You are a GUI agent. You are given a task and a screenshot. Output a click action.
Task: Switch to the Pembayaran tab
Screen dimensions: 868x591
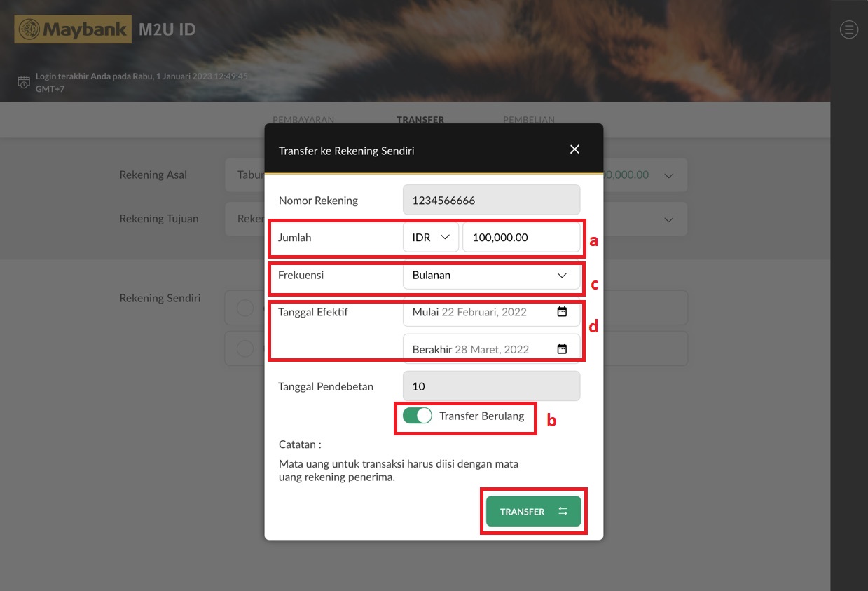pyautogui.click(x=303, y=120)
